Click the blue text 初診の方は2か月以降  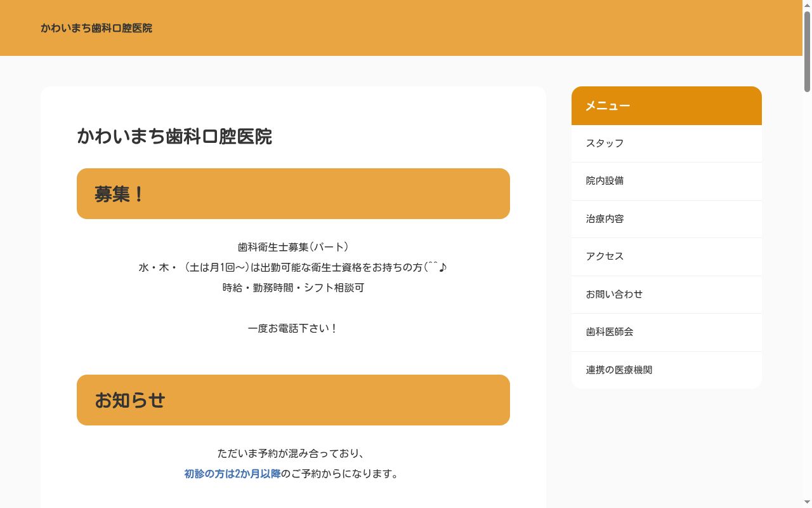tap(232, 474)
